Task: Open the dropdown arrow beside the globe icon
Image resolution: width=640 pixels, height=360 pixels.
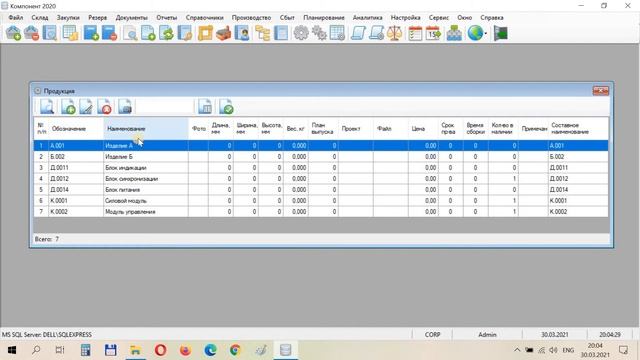Action: pos(486,33)
